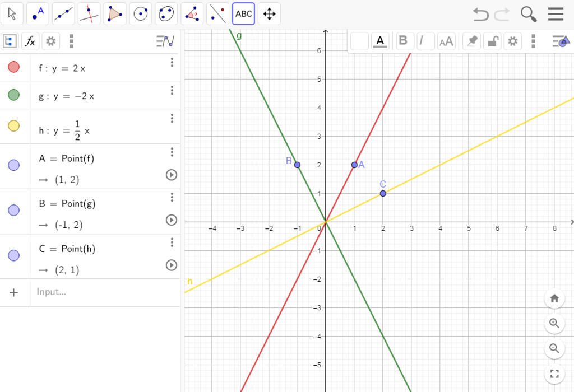
Task: Select the Point tool
Action: (x=38, y=14)
